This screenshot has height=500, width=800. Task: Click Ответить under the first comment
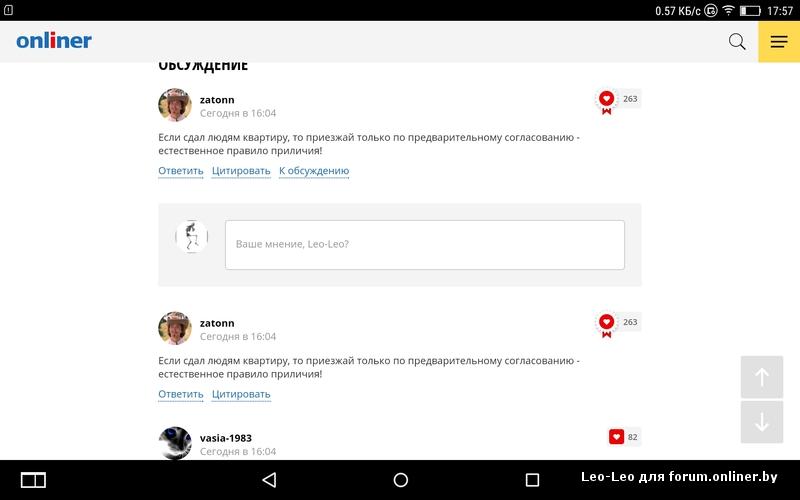pyautogui.click(x=181, y=171)
